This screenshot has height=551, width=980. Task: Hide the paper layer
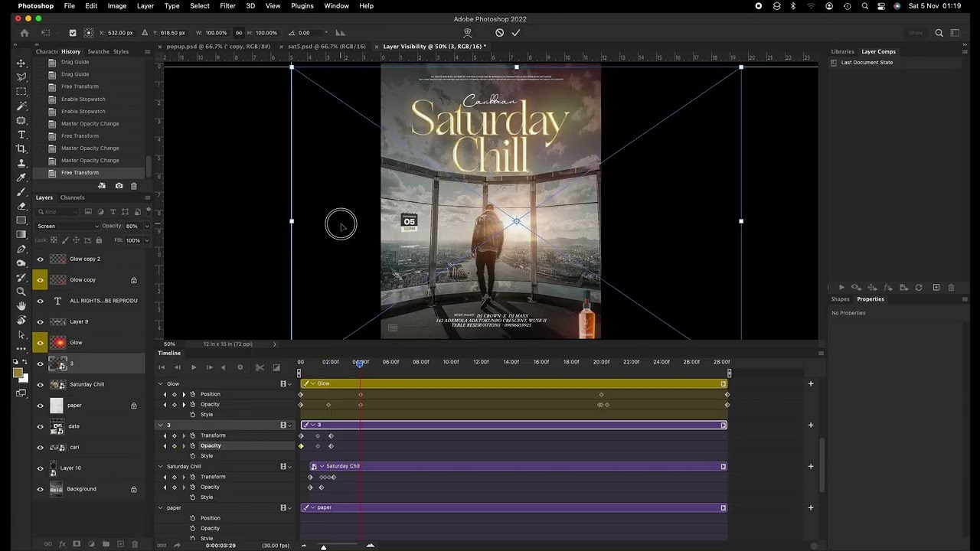click(40, 406)
